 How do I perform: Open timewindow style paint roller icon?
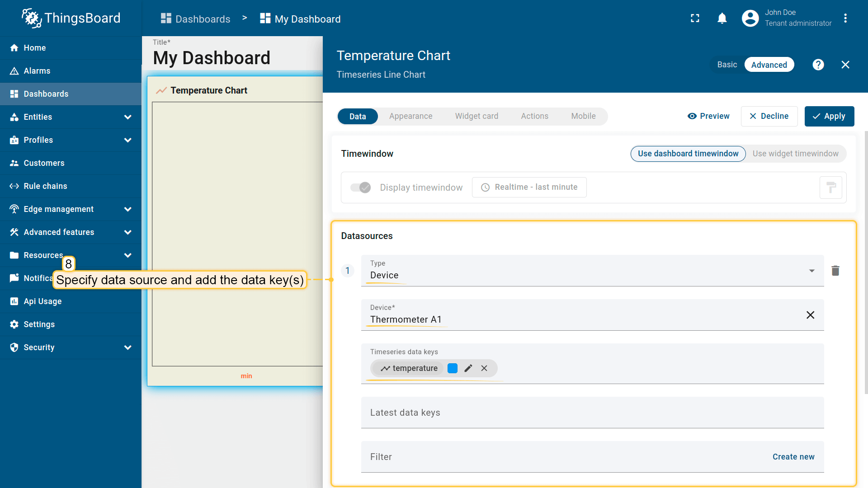click(830, 188)
